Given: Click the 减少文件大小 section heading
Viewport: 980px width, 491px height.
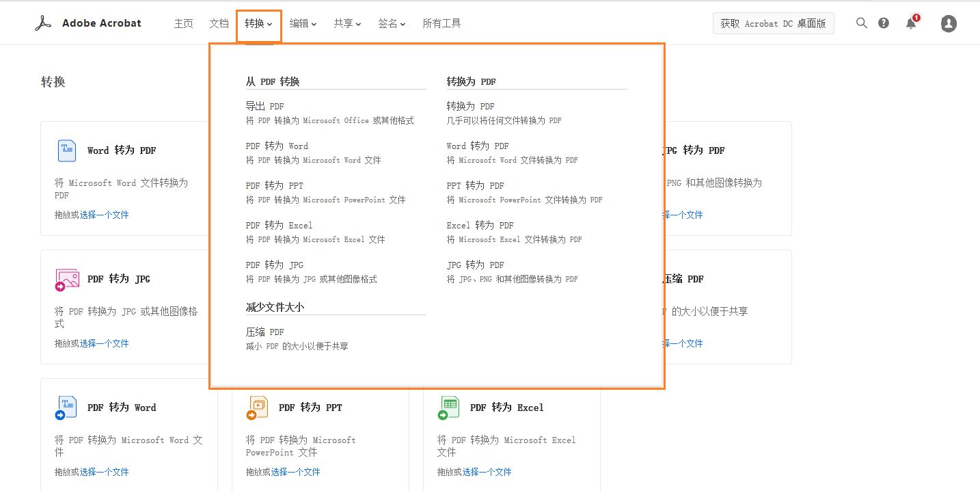Looking at the screenshot, I should tap(275, 307).
